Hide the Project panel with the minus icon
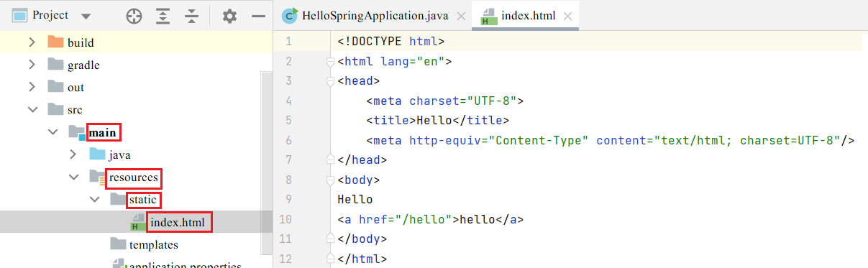 click(x=258, y=16)
